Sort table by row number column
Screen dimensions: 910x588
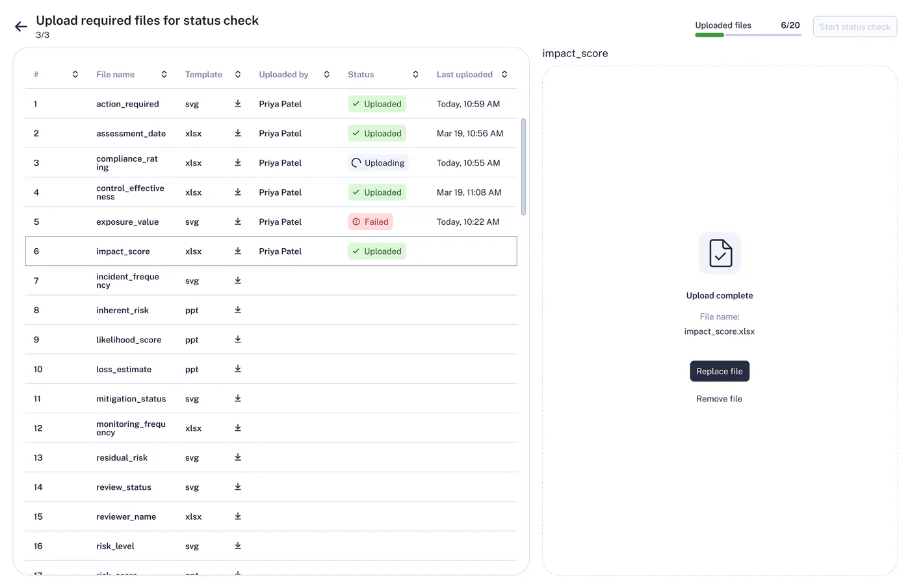point(75,74)
